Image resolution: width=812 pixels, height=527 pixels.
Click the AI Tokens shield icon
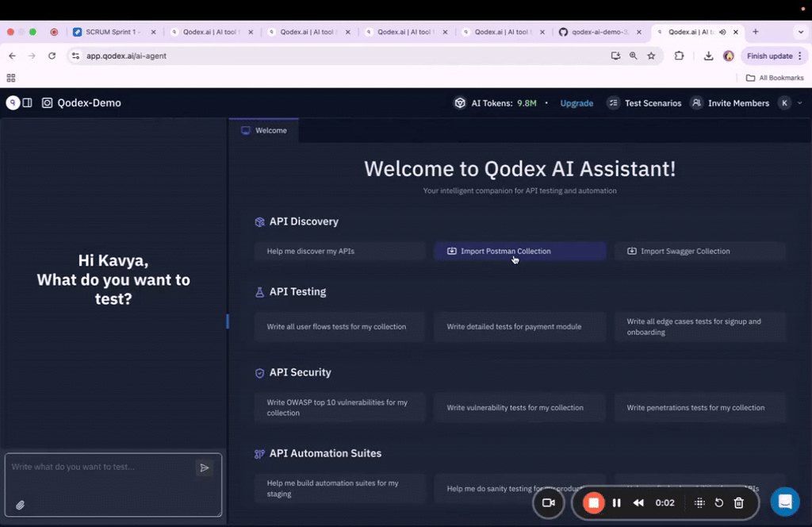click(460, 102)
